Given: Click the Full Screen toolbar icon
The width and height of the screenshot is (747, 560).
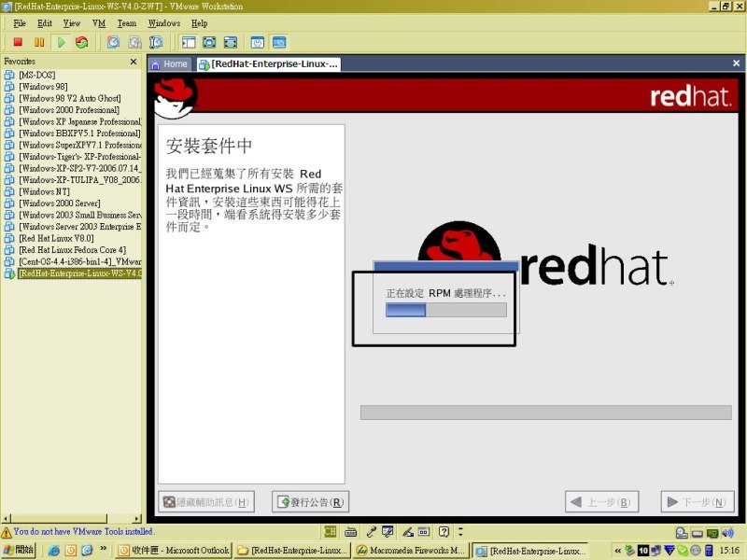Looking at the screenshot, I should point(209,42).
